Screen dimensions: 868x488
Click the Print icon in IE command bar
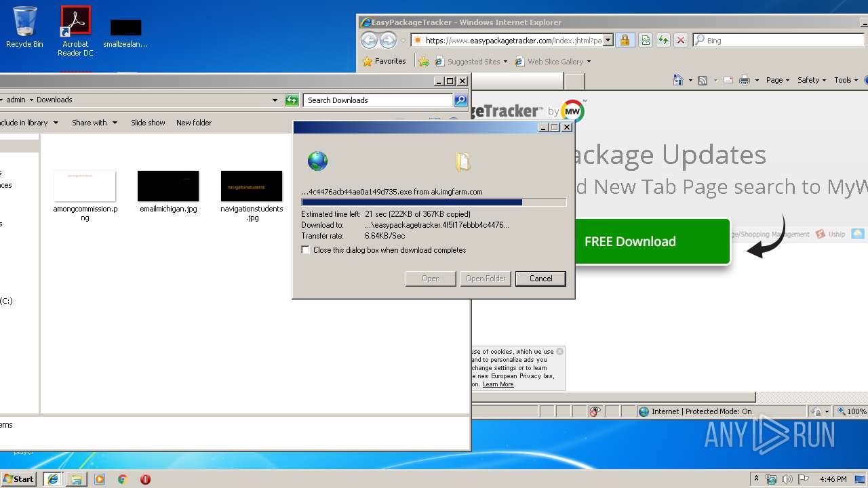pos(745,80)
